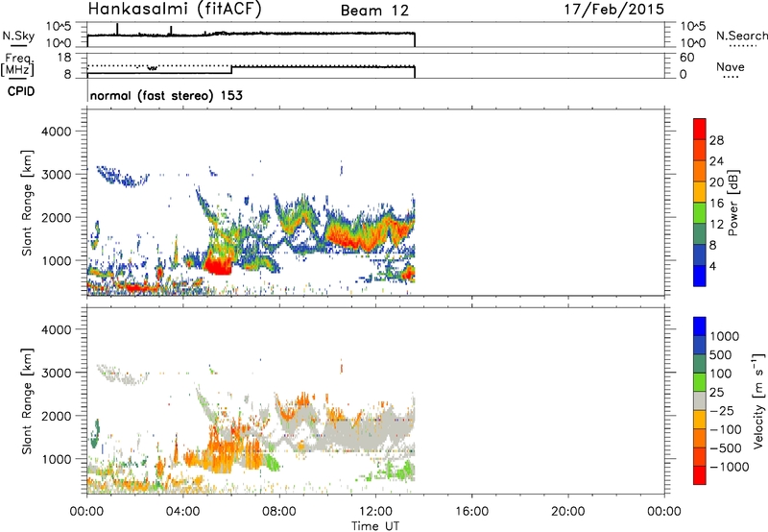Viewport: 768px width, 532px height.
Task: Click the Power [dB] color bar title
Action: [732, 203]
